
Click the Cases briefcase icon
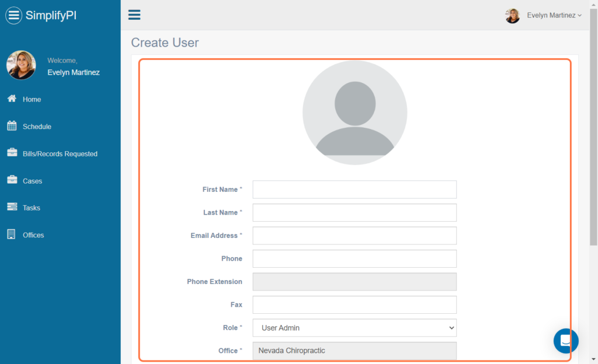pyautogui.click(x=12, y=180)
